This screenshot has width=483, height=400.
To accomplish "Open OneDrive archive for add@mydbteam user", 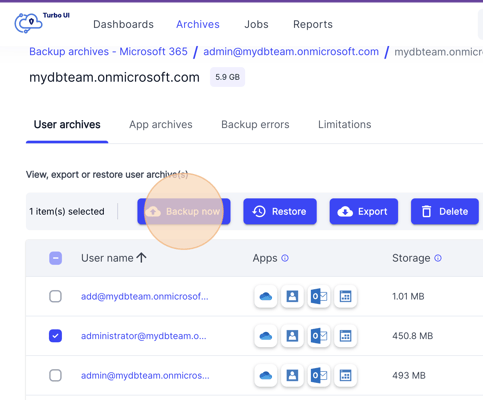I will click(266, 296).
